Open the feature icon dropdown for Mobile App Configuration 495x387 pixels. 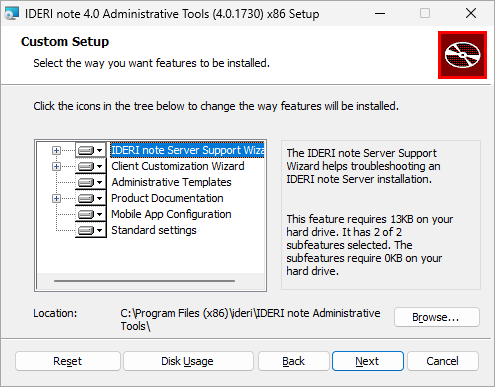(91, 214)
